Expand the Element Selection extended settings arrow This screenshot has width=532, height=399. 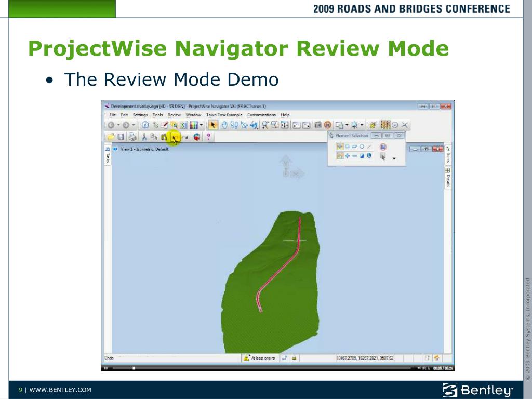point(394,158)
